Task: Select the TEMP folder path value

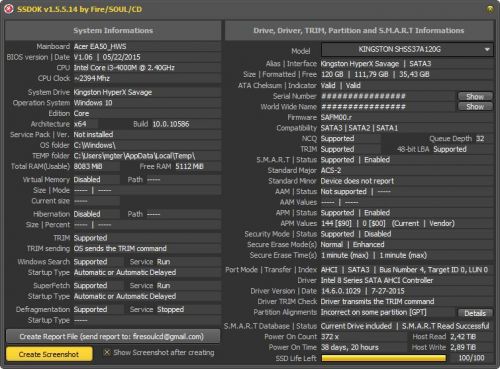Action: click(x=134, y=156)
